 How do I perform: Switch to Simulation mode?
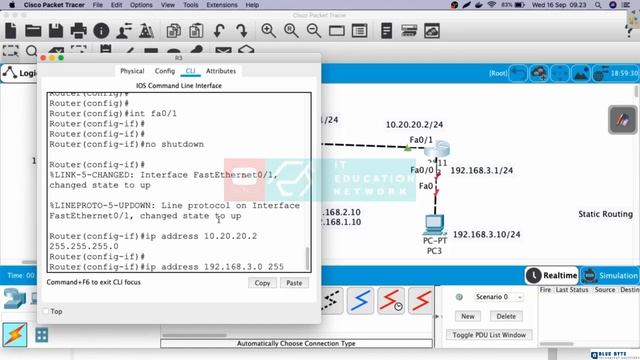tap(610, 276)
